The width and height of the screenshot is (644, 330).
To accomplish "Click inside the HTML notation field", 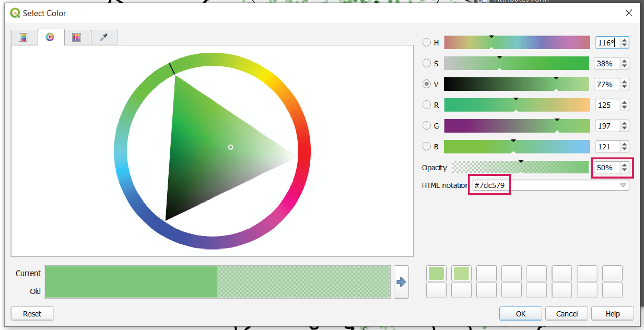I will coord(489,185).
